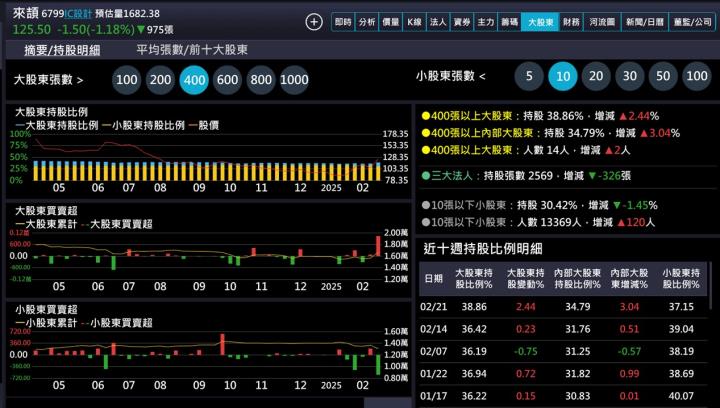Image resolution: width=720 pixels, height=408 pixels.
Task: Click the 近十週持股比例明細 heading
Action: tap(483, 249)
